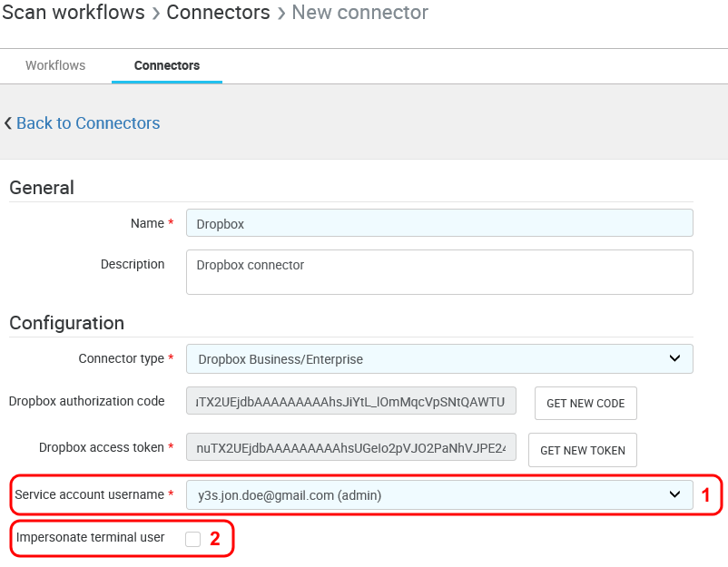
Task: Open the Dropbox Business/Enterprise connector type dropdown
Action: click(x=439, y=358)
